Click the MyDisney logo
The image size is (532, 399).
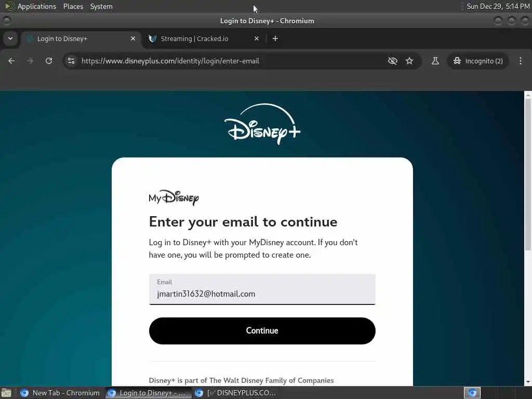pyautogui.click(x=174, y=197)
